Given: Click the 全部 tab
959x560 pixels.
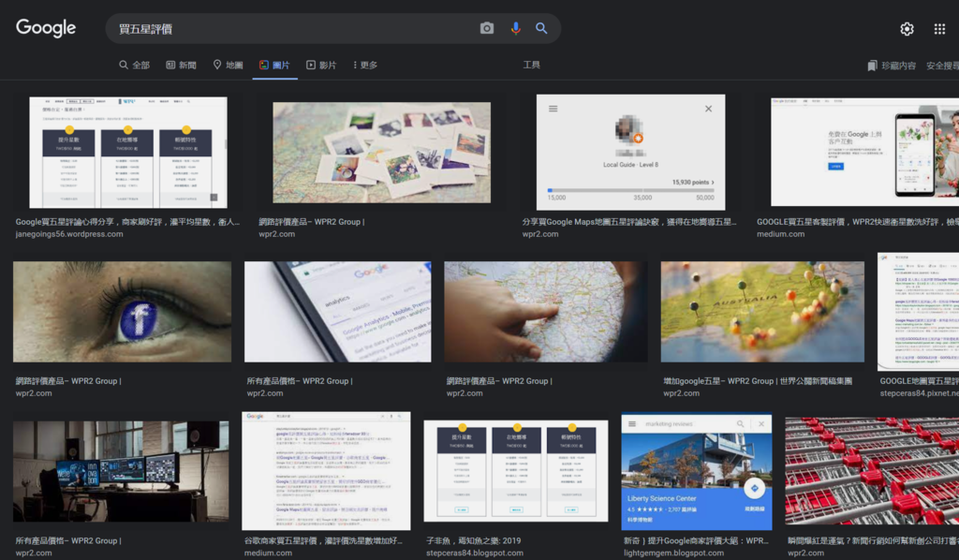Looking at the screenshot, I should coord(135,65).
